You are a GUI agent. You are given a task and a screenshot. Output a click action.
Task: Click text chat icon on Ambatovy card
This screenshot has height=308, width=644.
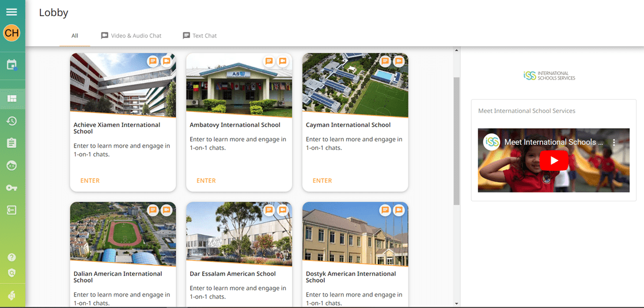269,61
